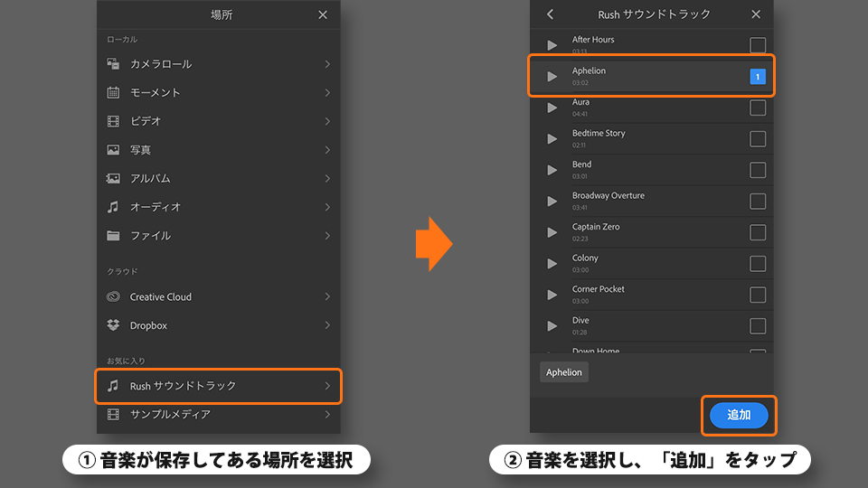
Task: Open Creative Cloud using its chevron
Action: click(327, 296)
